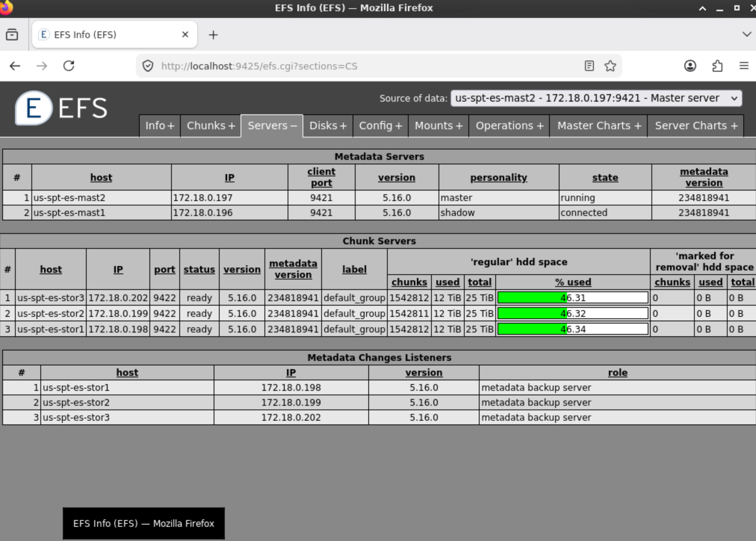756x541 pixels.
Task: Open the extensions puzzle icon
Action: (717, 66)
